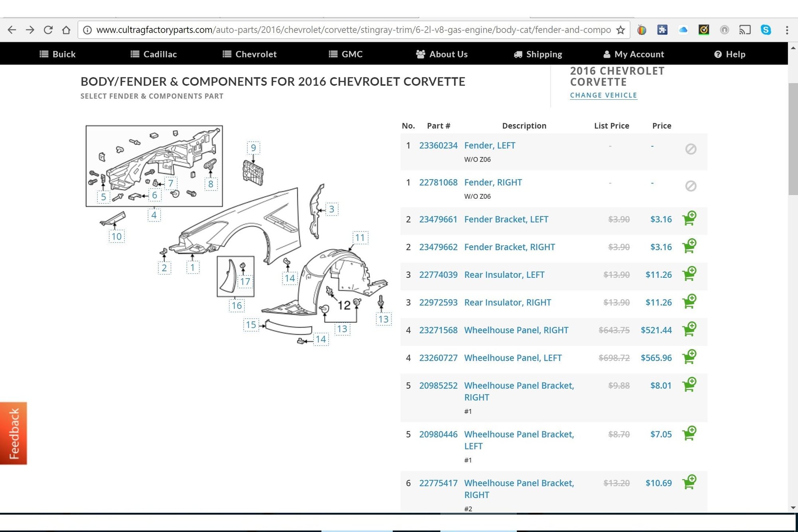Open the Chevrolet menu
This screenshot has height=532, width=798.
[249, 54]
